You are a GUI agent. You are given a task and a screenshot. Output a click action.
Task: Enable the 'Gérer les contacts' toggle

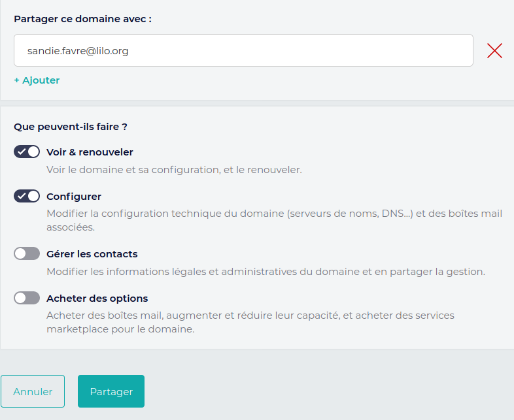27,253
